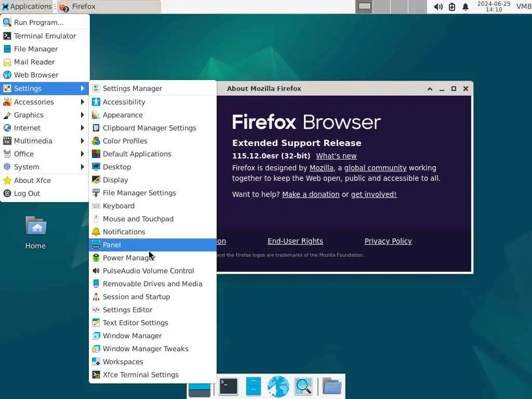Viewport: 532px width, 399px height.
Task: Launch Terminal Emulator from the menu
Action: click(x=45, y=36)
